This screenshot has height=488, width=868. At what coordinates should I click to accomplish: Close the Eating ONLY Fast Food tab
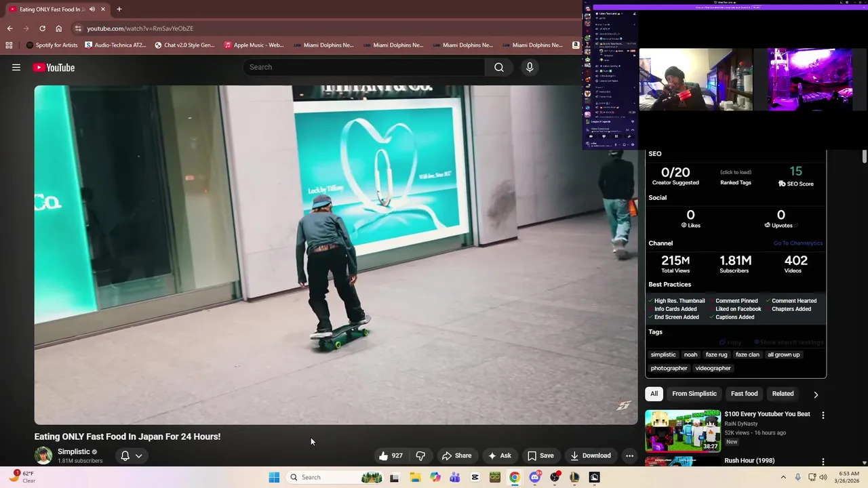103,9
